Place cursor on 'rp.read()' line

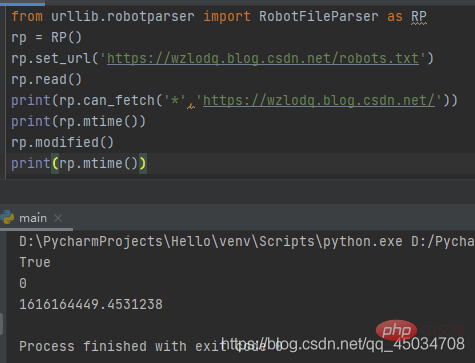point(46,79)
